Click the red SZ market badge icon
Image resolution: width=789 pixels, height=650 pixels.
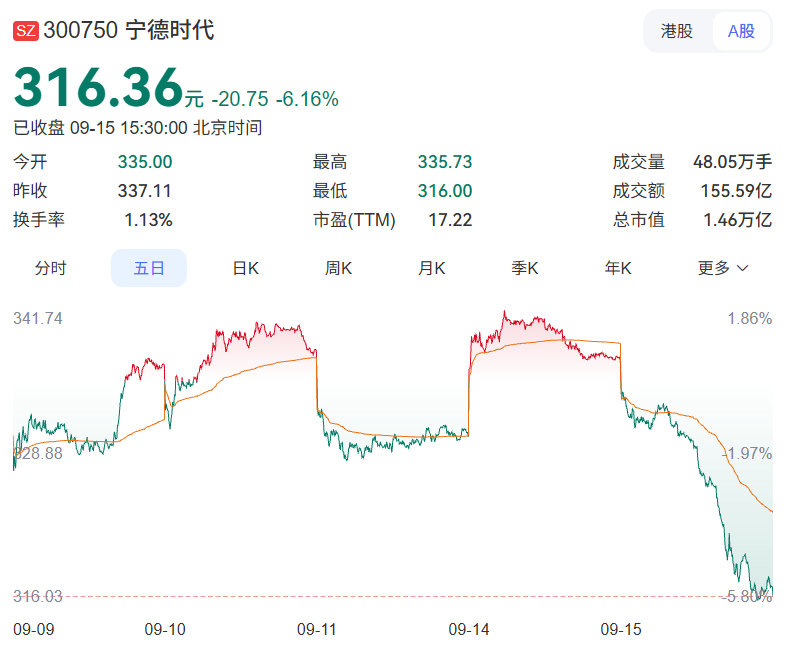click(26, 31)
